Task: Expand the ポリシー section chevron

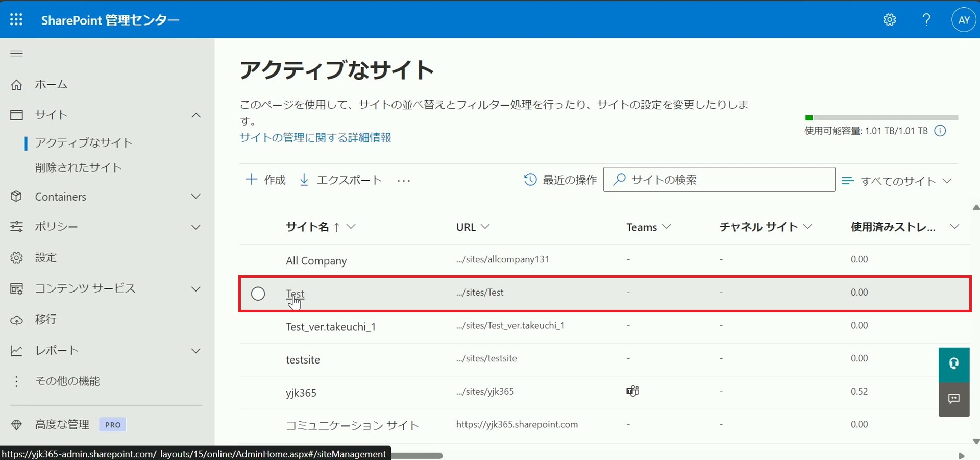Action: point(196,227)
